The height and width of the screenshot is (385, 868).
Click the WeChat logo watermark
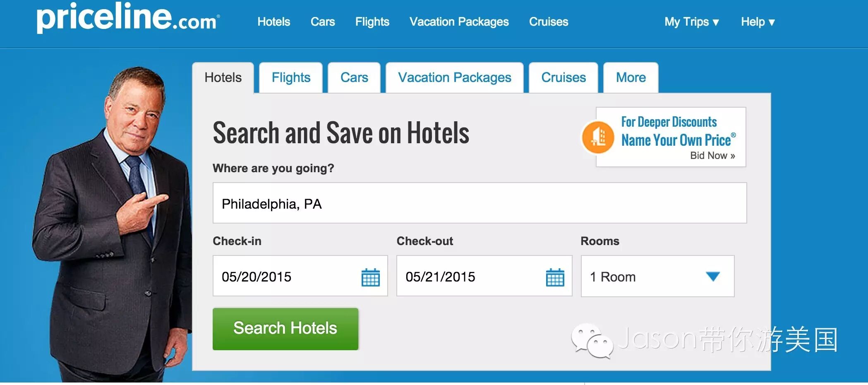592,340
